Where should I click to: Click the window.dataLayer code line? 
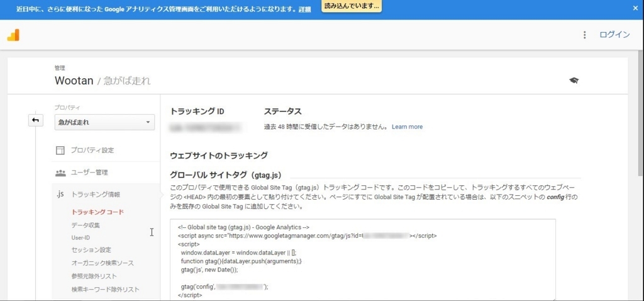[238, 253]
